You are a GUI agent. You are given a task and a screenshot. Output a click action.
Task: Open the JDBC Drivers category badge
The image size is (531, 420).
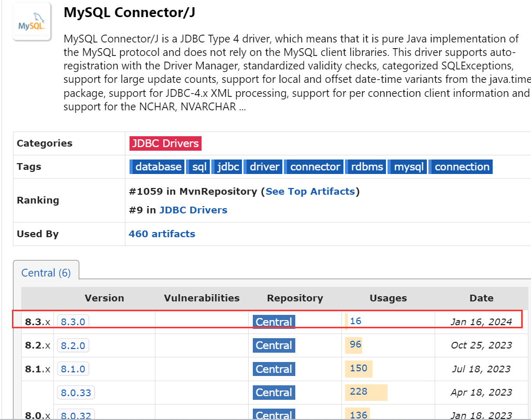click(x=165, y=143)
